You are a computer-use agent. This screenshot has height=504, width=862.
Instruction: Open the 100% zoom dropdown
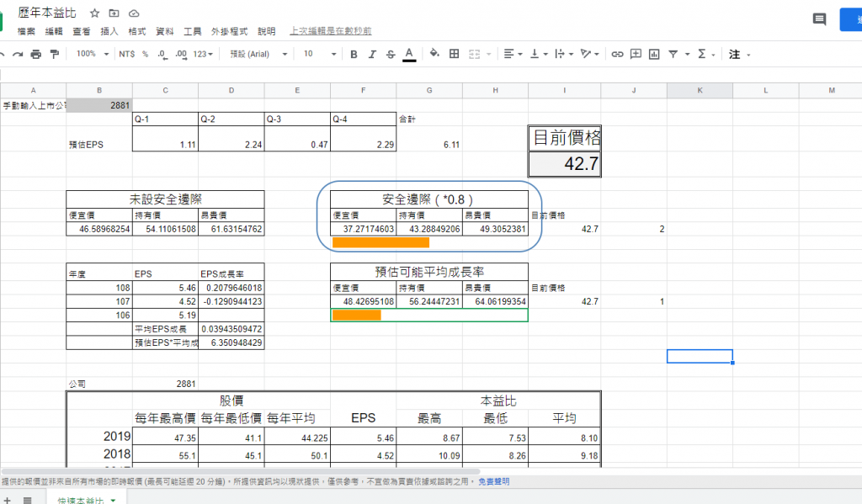93,54
